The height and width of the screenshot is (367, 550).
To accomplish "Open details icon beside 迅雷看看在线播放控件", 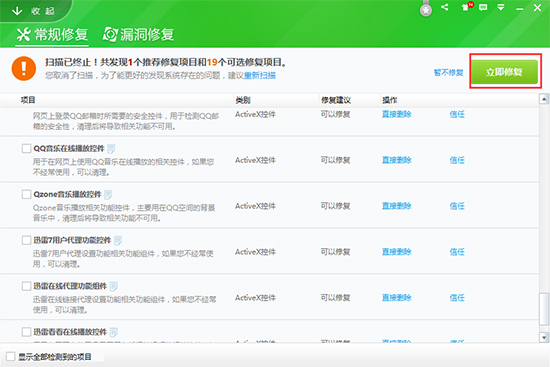I will click(113, 332).
